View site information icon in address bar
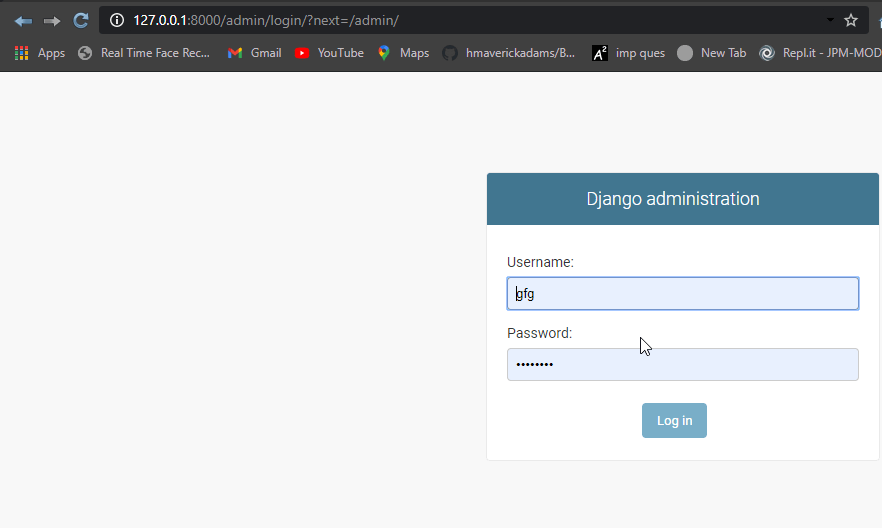This screenshot has height=528, width=882. coord(116,20)
